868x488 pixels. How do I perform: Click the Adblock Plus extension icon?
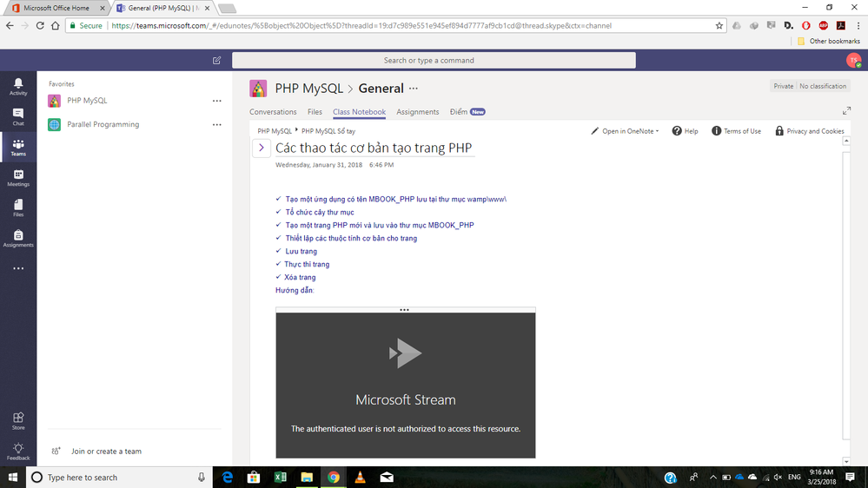[x=823, y=25]
